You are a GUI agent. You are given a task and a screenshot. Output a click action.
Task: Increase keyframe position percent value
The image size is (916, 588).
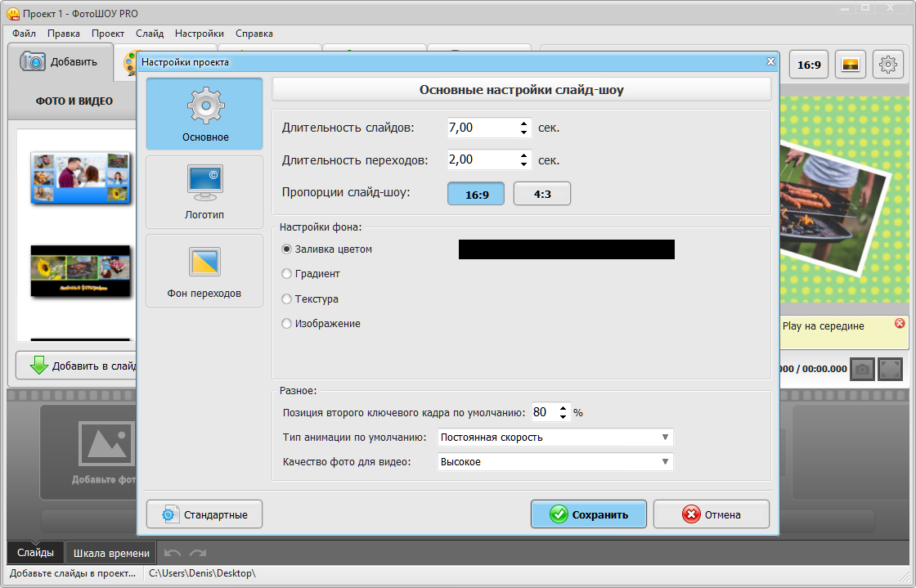coord(564,408)
